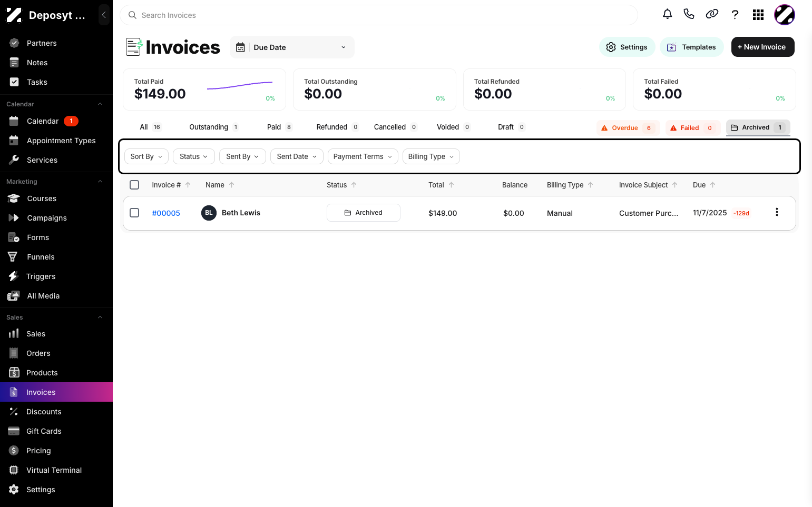Open the notifications bell icon
The image size is (812, 507).
tap(667, 14)
